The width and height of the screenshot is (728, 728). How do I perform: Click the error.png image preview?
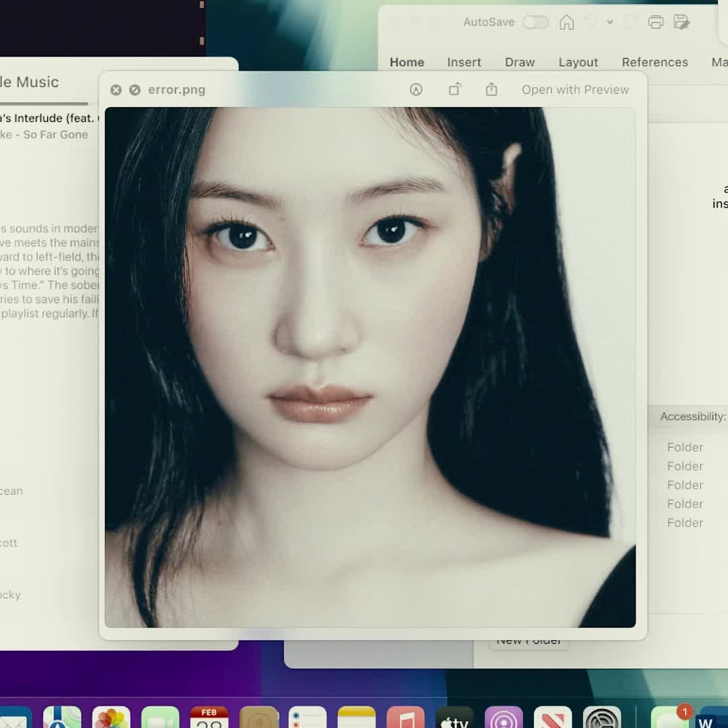[370, 367]
